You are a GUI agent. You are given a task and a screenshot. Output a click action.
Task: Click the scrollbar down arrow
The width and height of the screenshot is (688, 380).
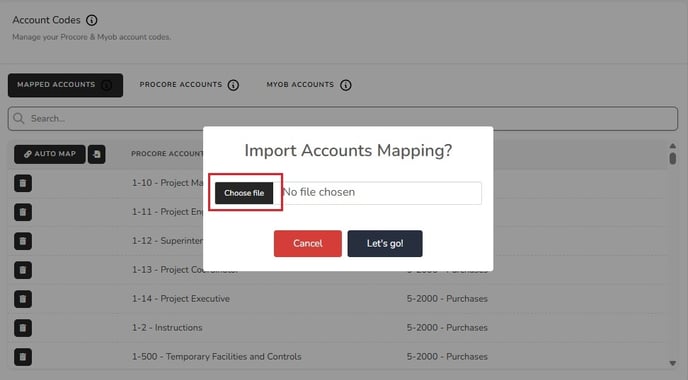pyautogui.click(x=673, y=363)
